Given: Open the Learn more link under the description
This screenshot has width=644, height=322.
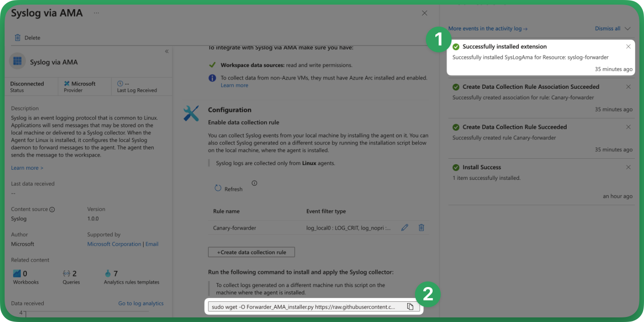Looking at the screenshot, I should point(27,168).
